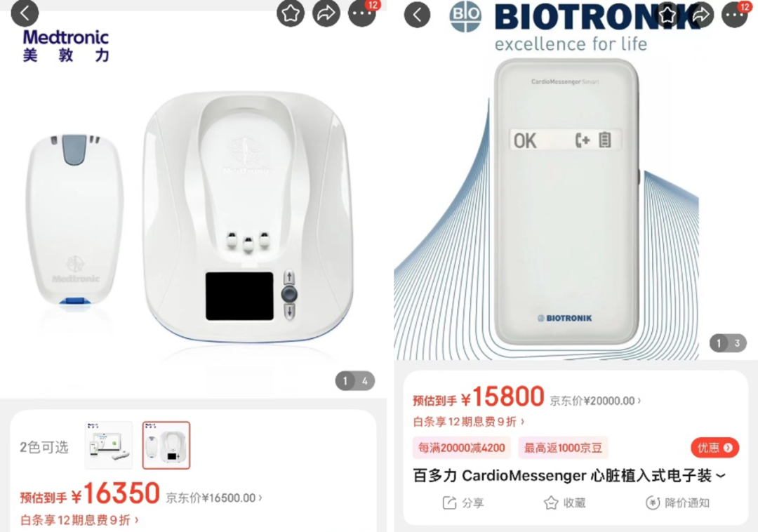Open more options menu on Biotronik page
758x532 pixels.
[736, 14]
